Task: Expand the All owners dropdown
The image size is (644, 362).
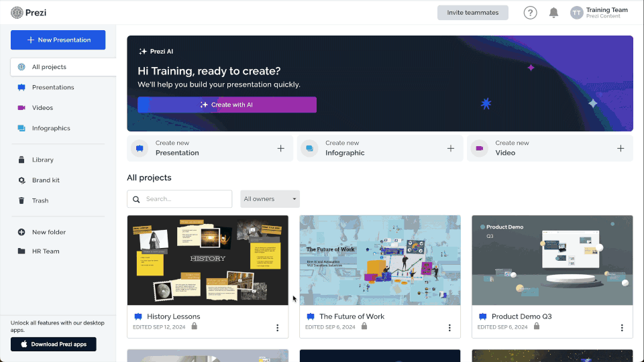Action: click(270, 199)
